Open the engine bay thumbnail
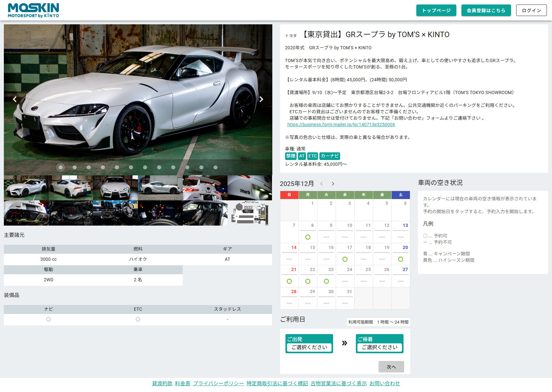Viewport: 552px width, 392px height. pyautogui.click(x=71, y=213)
